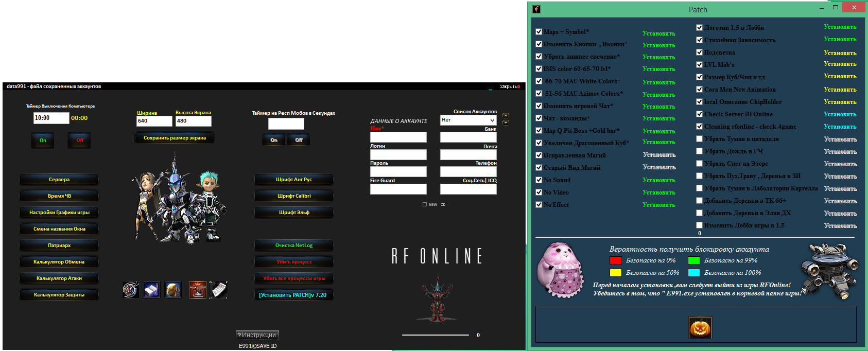The image size is (868, 351).
Task: Open the Патриарх button
Action: coord(59,245)
